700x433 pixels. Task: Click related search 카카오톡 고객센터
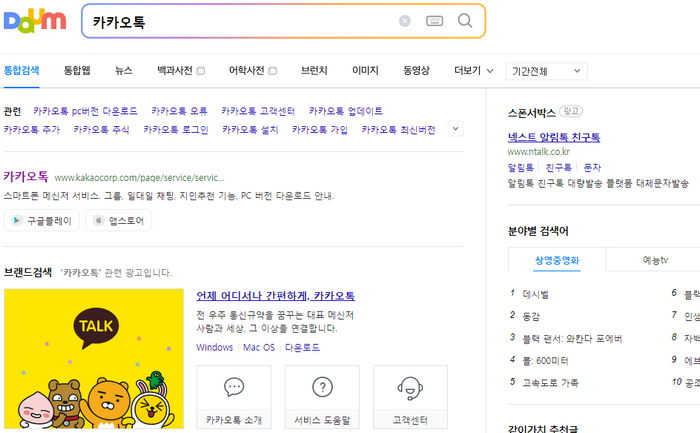click(258, 111)
